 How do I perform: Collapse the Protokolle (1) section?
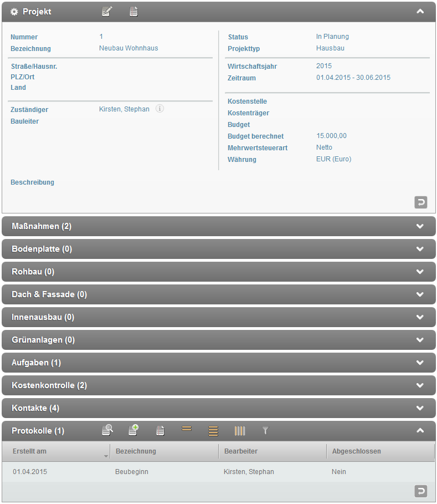click(420, 431)
